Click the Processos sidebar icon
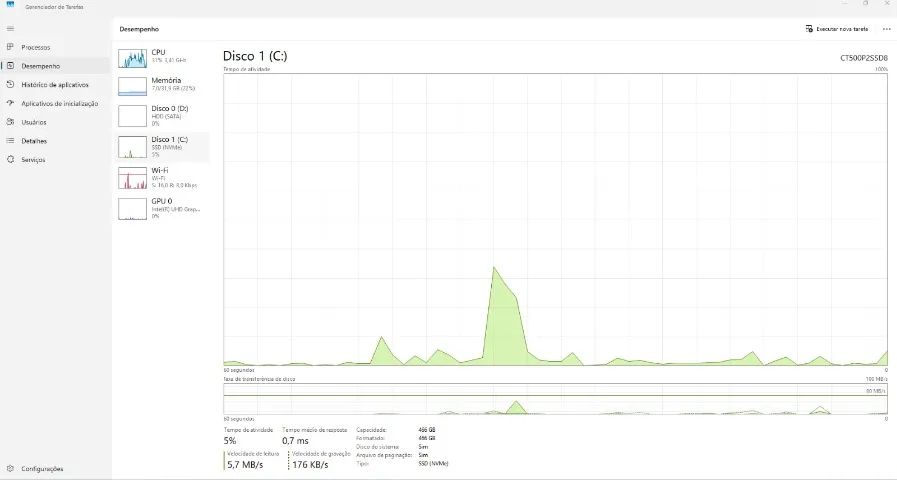Screen dimensions: 897x480 tap(10, 47)
